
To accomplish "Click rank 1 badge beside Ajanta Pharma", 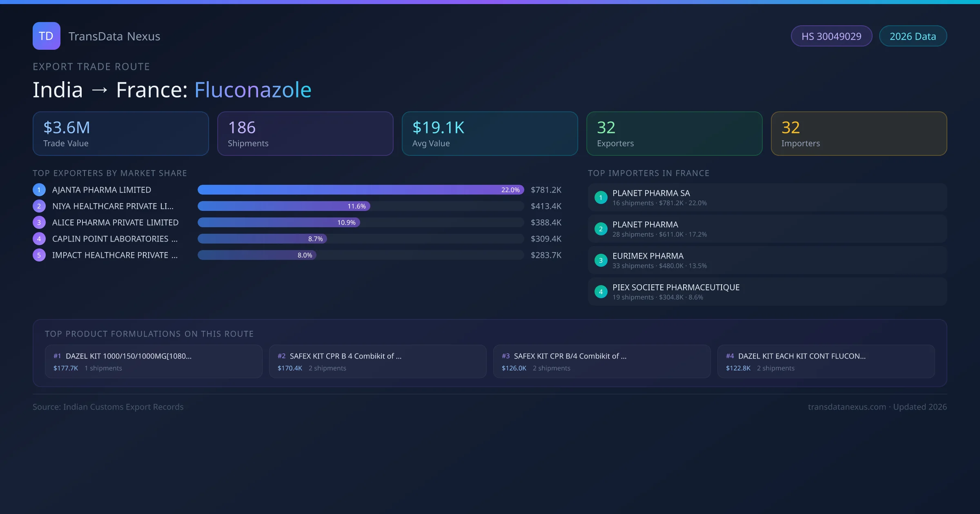I will pos(39,190).
